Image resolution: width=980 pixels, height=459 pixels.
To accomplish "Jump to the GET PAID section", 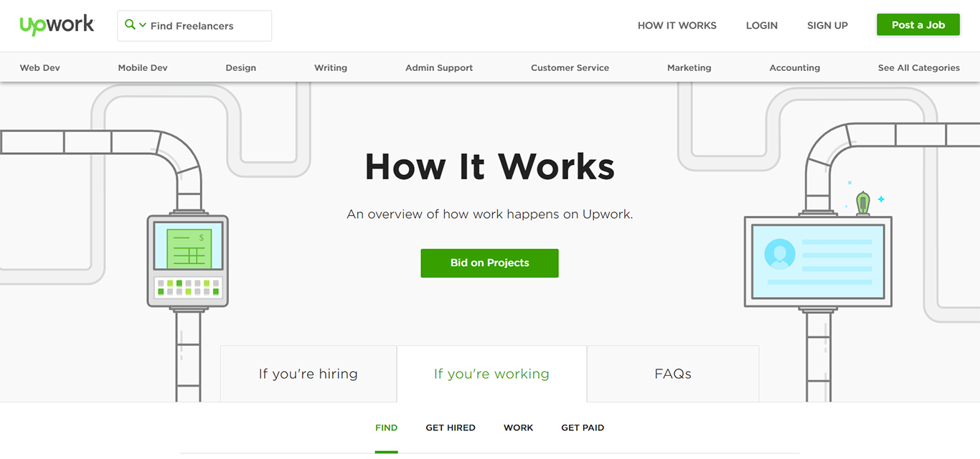I will [583, 428].
